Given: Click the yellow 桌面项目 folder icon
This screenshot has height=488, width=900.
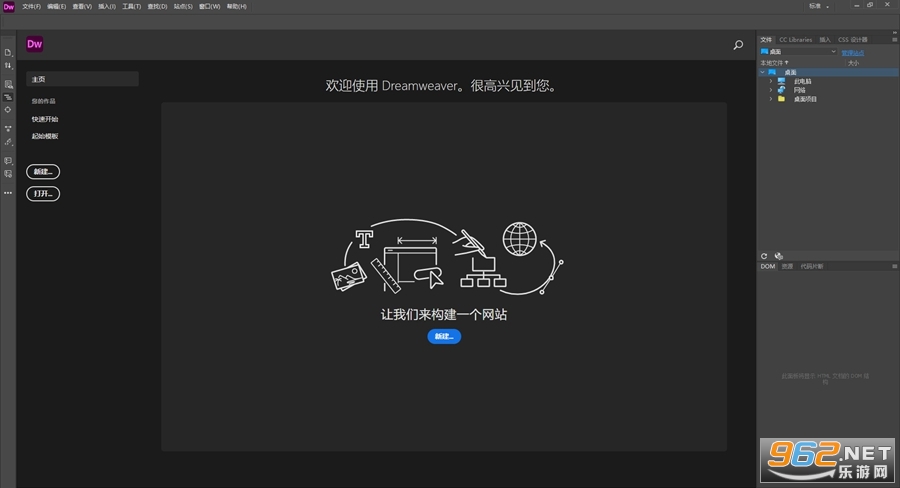Looking at the screenshot, I should pyautogui.click(x=781, y=99).
